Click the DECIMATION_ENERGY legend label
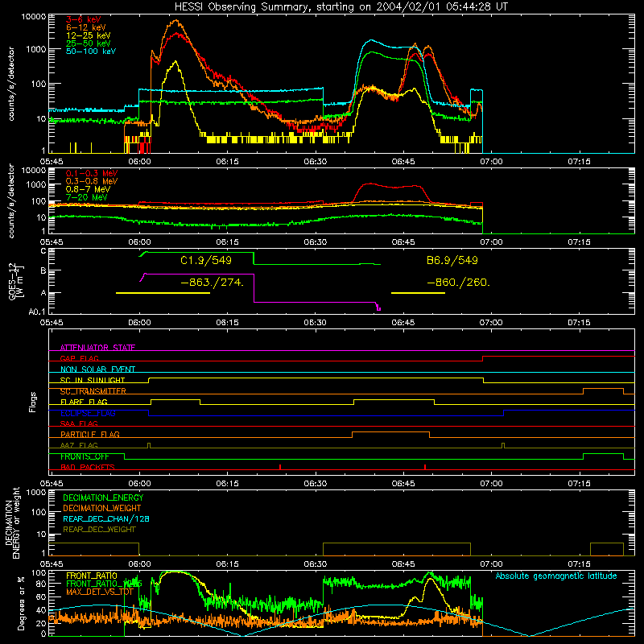 [x=103, y=497]
